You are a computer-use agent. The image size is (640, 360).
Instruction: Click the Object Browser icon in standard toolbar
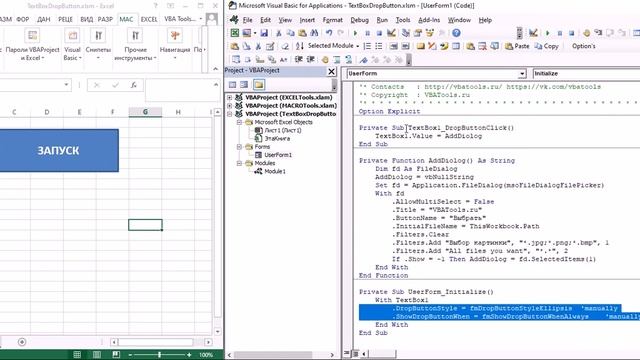[429, 33]
